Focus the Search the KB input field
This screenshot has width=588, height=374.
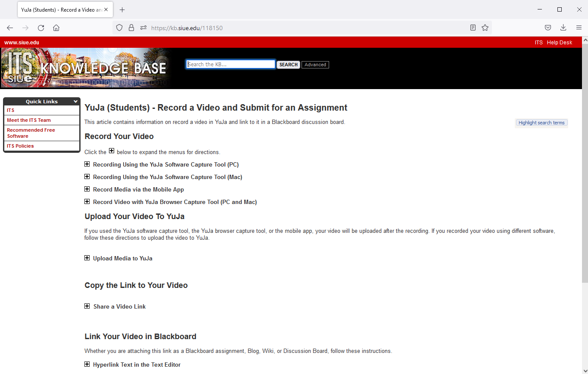230,65
